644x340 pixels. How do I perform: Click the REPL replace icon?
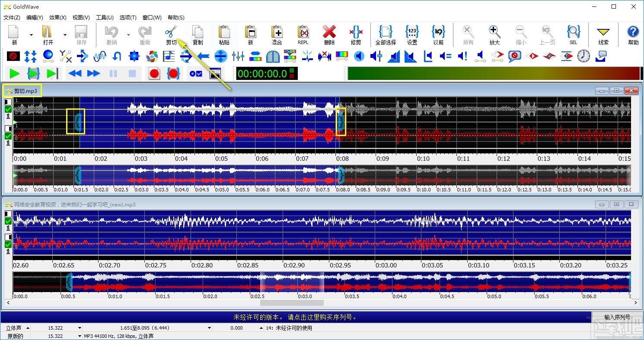[x=303, y=32]
